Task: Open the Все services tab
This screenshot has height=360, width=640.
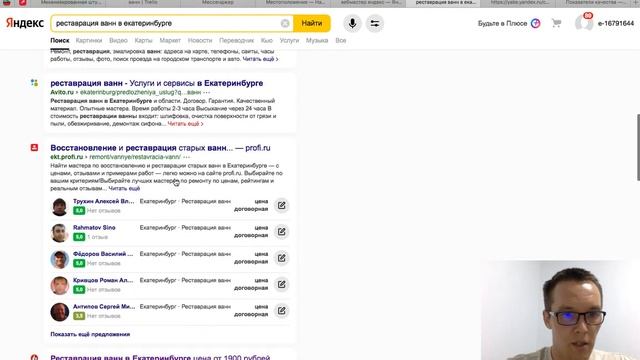Action: (x=340, y=40)
